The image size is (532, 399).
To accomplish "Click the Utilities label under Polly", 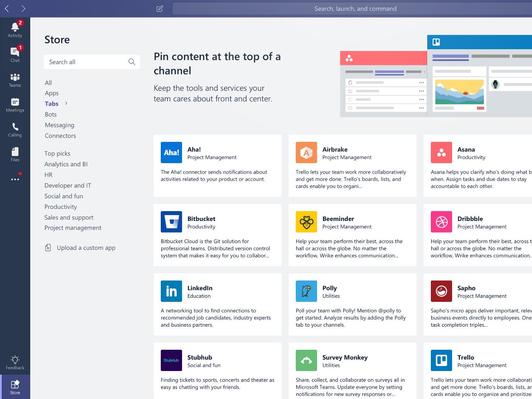I will [x=331, y=296].
